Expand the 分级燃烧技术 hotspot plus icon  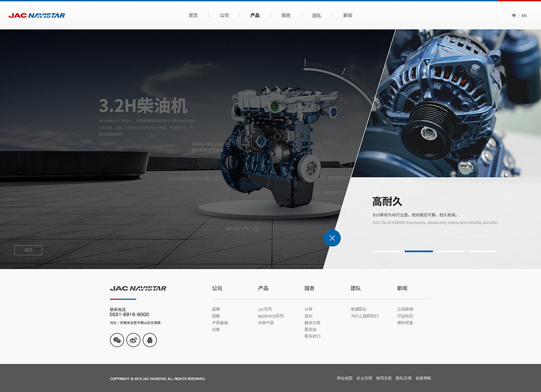[317, 192]
